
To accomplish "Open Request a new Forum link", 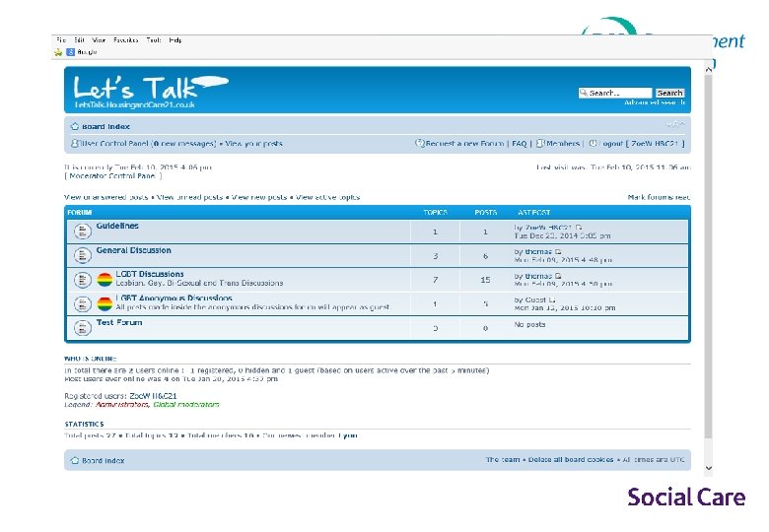I will pyautogui.click(x=464, y=144).
